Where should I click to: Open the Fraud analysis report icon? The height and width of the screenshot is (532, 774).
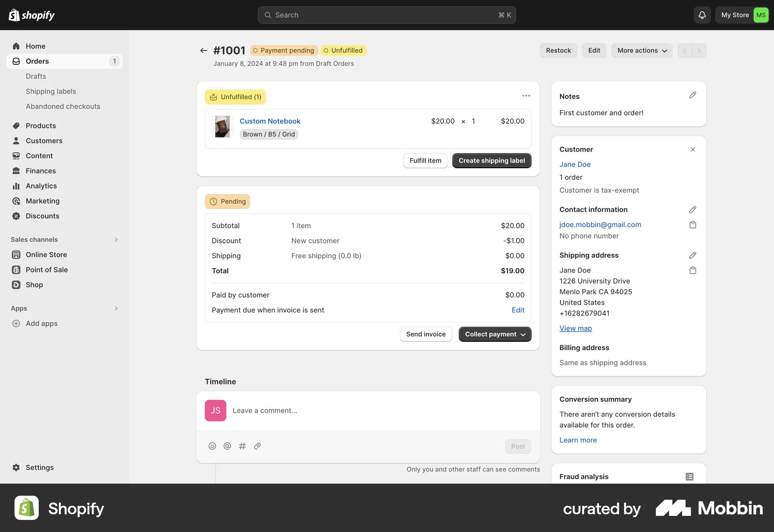(x=689, y=476)
